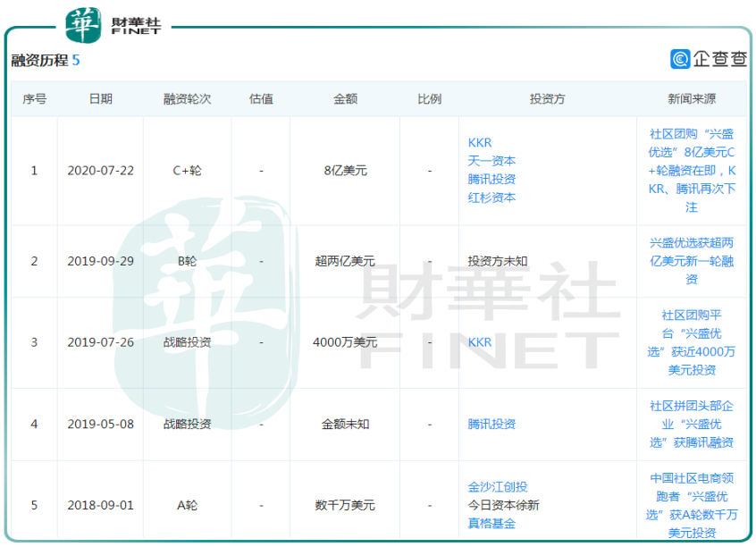Click the 超两亿美元 amount cell

345,262
